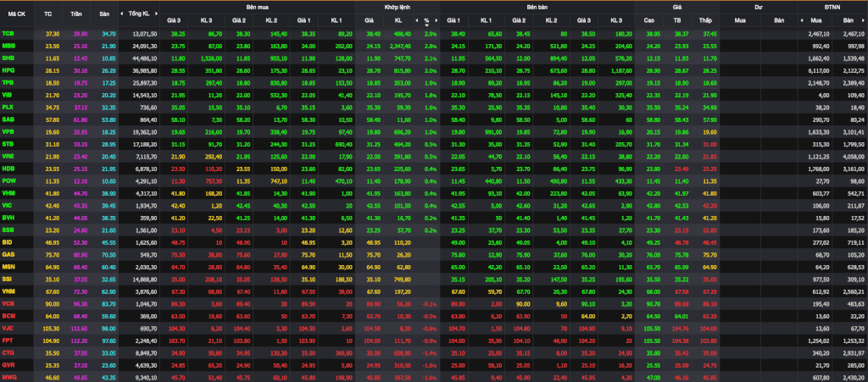The width and height of the screenshot is (868, 382).
Task: Click KL 1 header under Bên mua
Action: 337,20
